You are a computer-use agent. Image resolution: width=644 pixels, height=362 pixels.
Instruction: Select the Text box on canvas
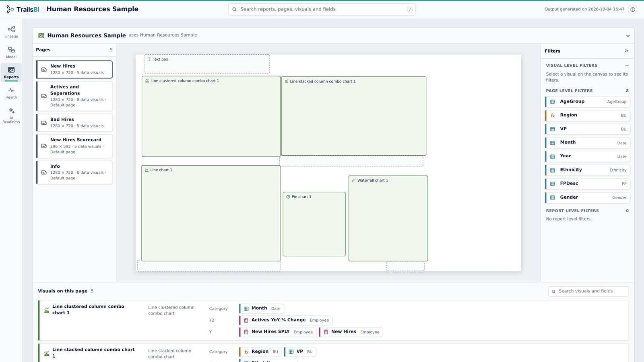pos(207,64)
